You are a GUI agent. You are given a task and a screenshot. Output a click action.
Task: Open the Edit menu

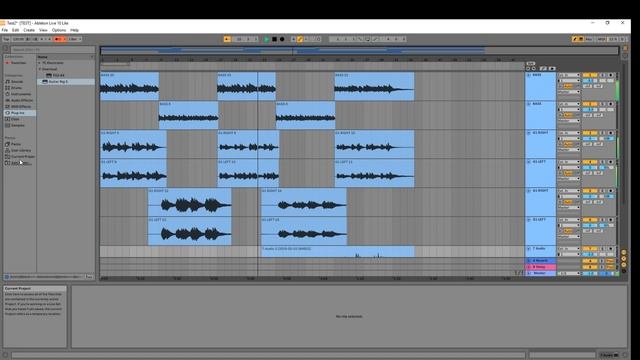[15, 30]
